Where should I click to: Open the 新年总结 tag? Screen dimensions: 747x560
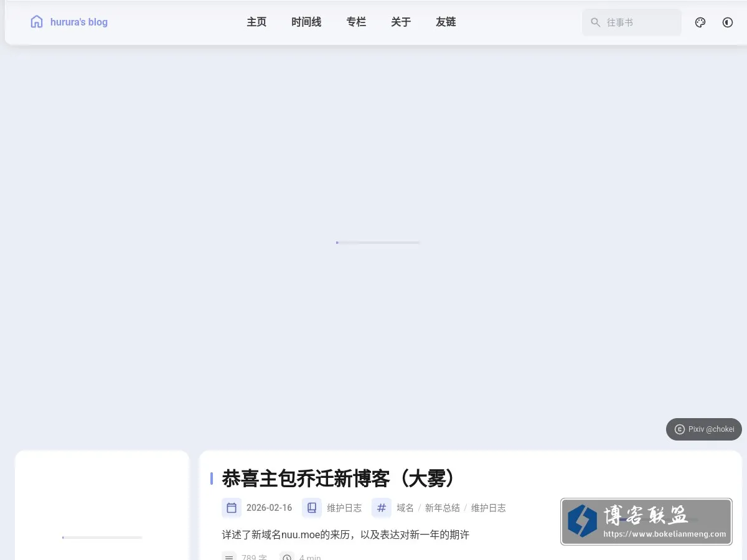coord(443,508)
